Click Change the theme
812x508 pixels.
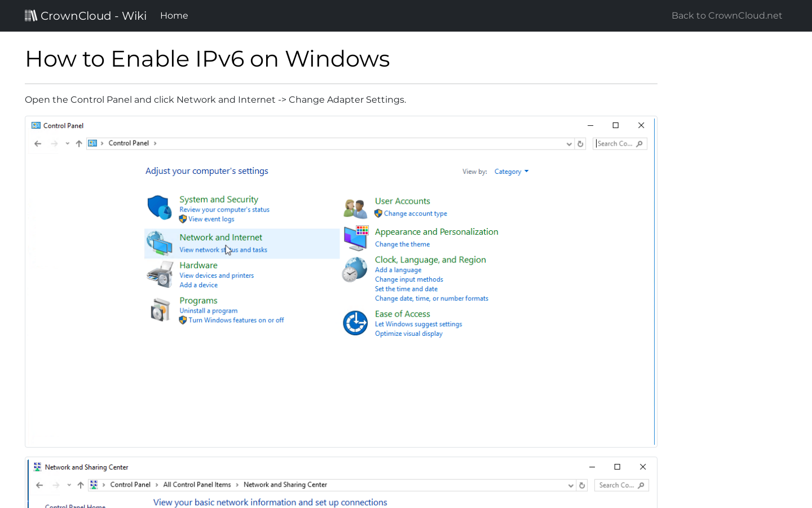[x=403, y=244]
